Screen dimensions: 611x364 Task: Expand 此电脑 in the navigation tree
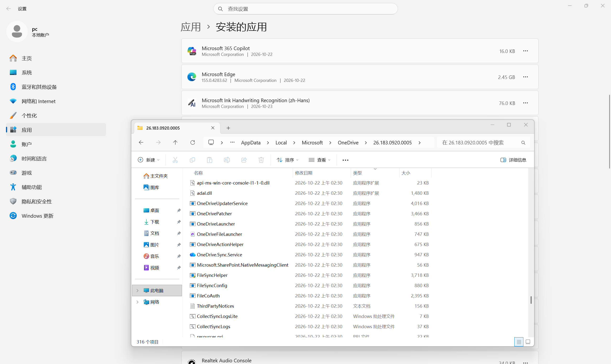tap(138, 290)
